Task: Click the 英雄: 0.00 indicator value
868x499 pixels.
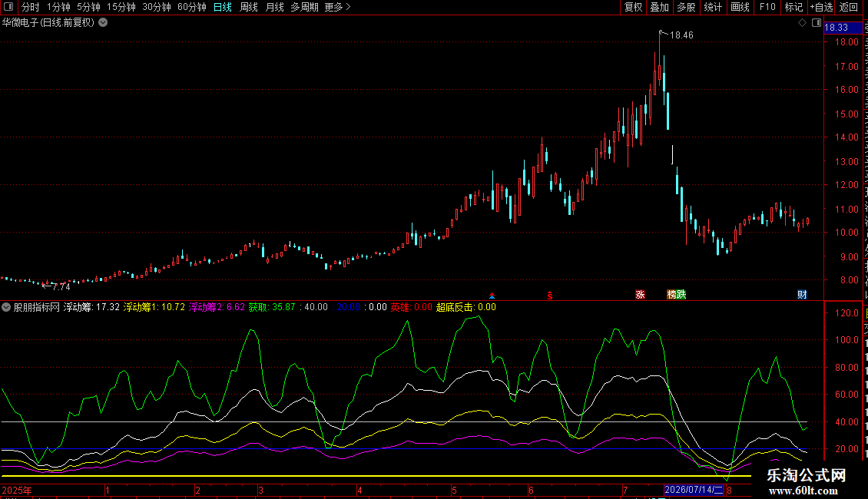Action: (411, 307)
